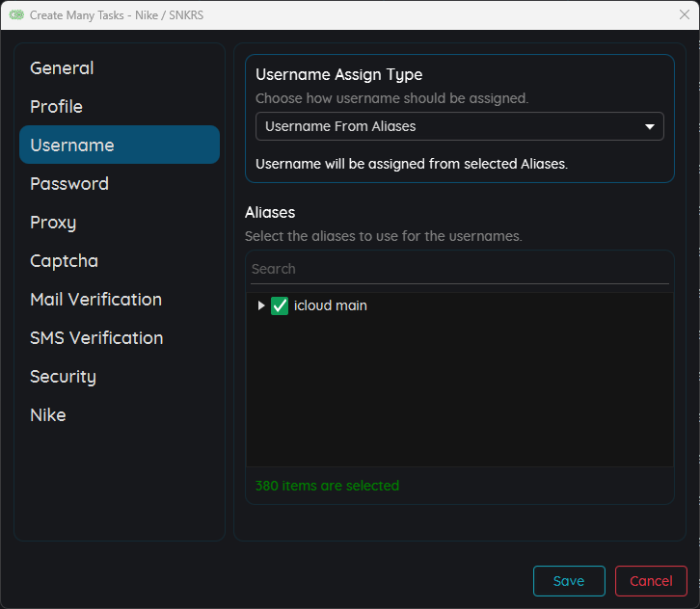This screenshot has height=609, width=700.
Task: Switch to the General tab
Action: coord(62,68)
